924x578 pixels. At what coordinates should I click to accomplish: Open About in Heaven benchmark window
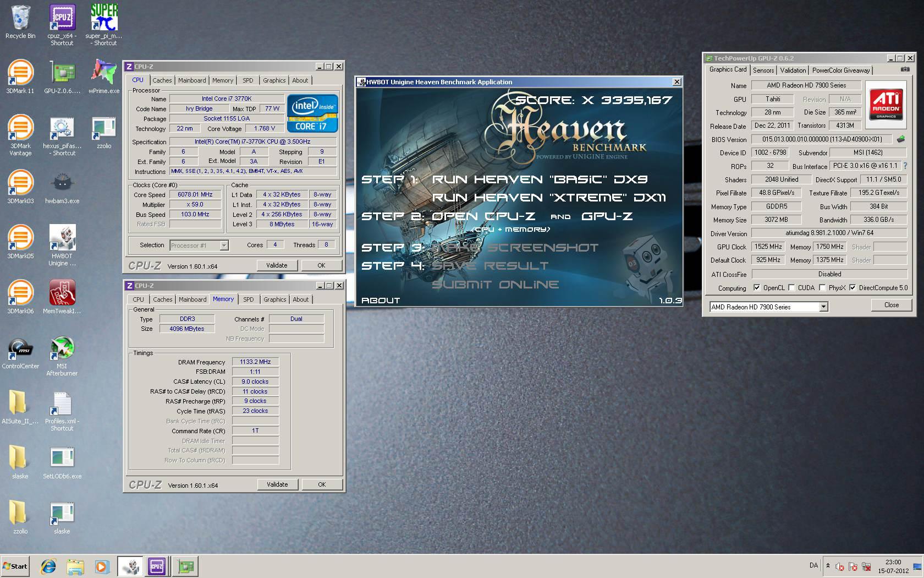[381, 301]
